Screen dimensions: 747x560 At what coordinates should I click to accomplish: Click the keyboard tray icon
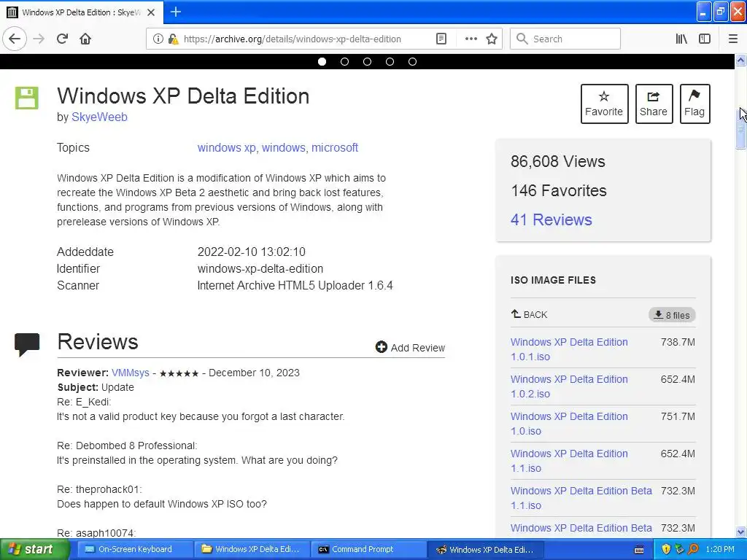[x=639, y=550]
